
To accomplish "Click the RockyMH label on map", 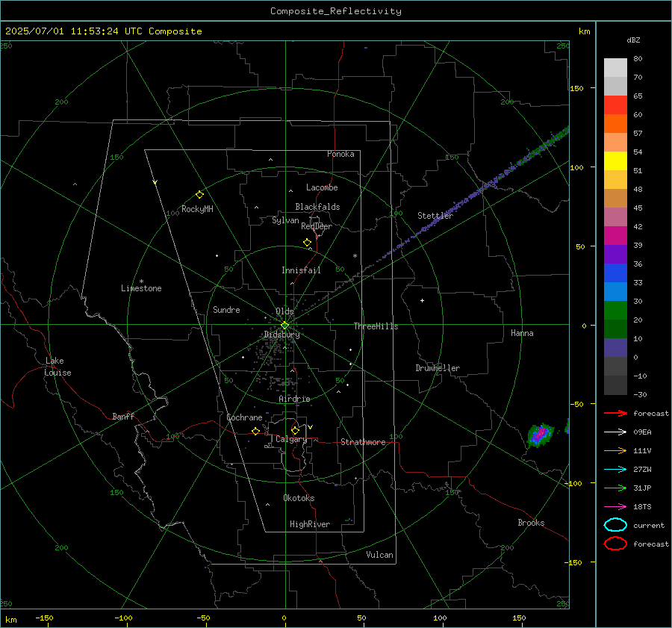I will 197,209.
